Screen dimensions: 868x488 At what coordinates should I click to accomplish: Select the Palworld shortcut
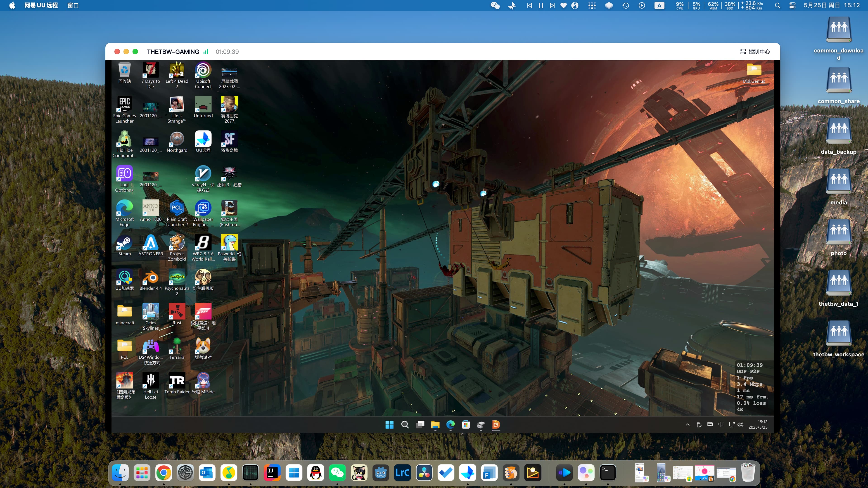pyautogui.click(x=230, y=248)
